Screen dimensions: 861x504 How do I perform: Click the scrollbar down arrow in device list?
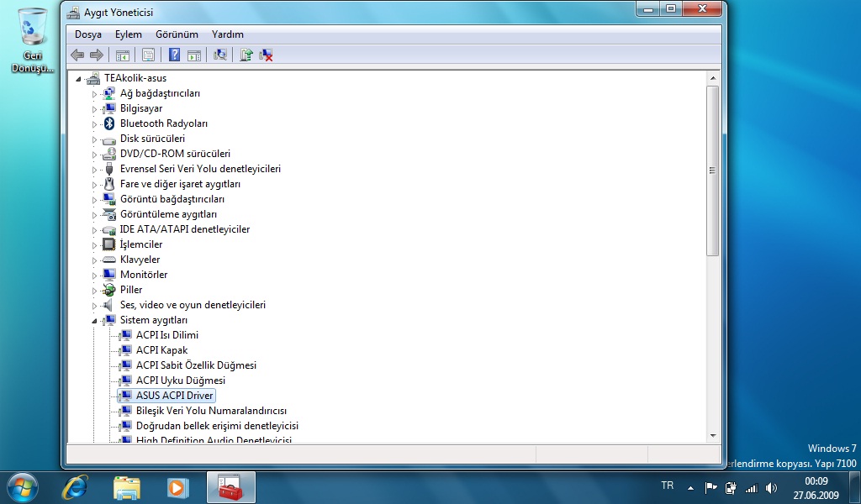coord(713,435)
